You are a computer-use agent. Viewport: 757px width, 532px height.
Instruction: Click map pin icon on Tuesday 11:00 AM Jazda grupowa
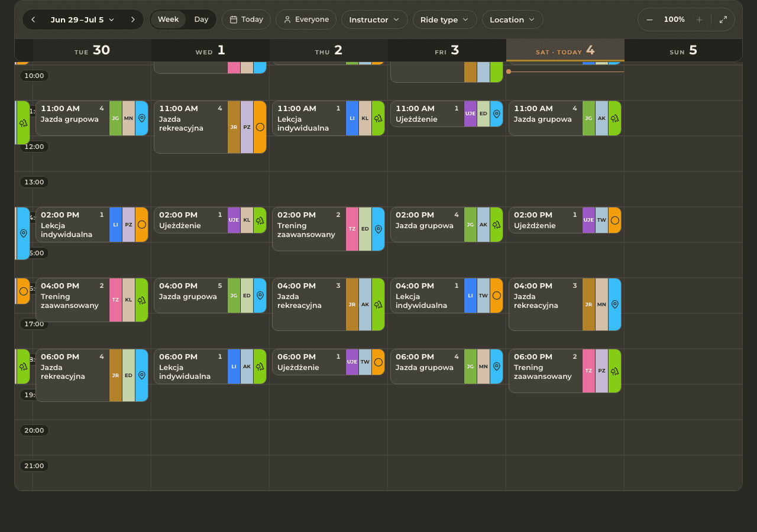[142, 118]
